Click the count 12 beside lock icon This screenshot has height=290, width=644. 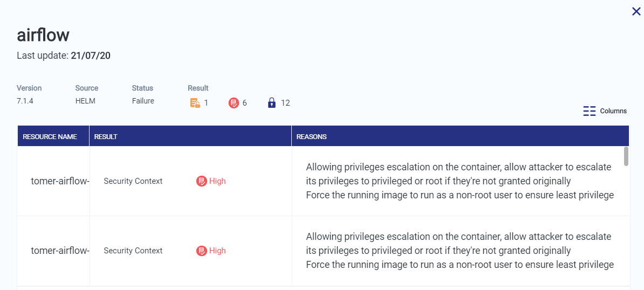point(285,103)
